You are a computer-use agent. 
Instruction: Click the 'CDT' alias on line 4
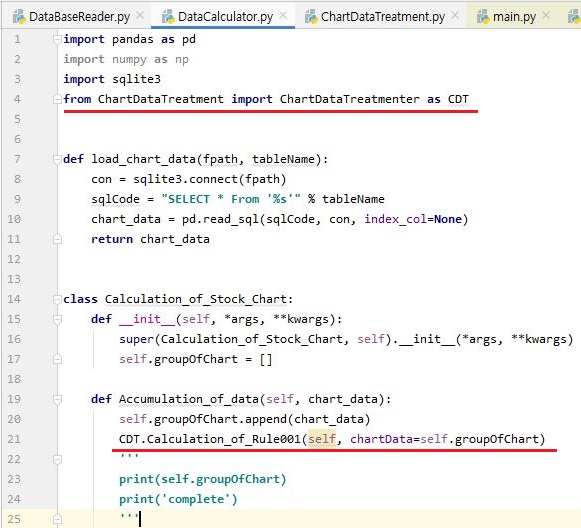[458, 99]
